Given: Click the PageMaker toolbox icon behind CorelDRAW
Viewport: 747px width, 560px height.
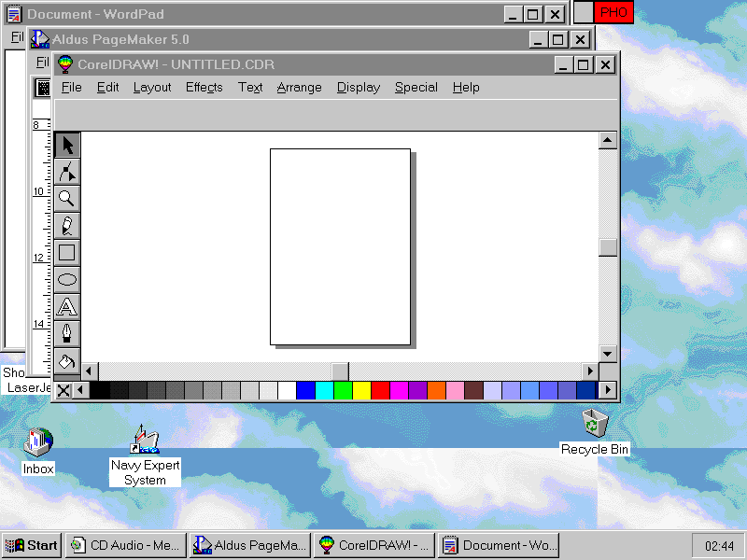Looking at the screenshot, I should point(43,88).
